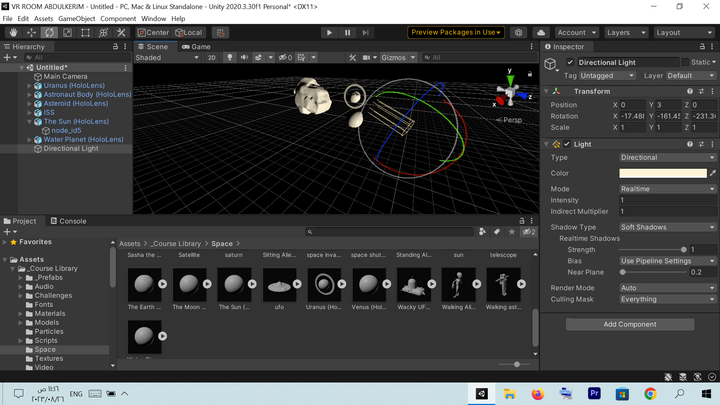Expand Uranus (HoloLens) in Hierarchy
The height and width of the screenshot is (405, 720).
click(x=30, y=86)
